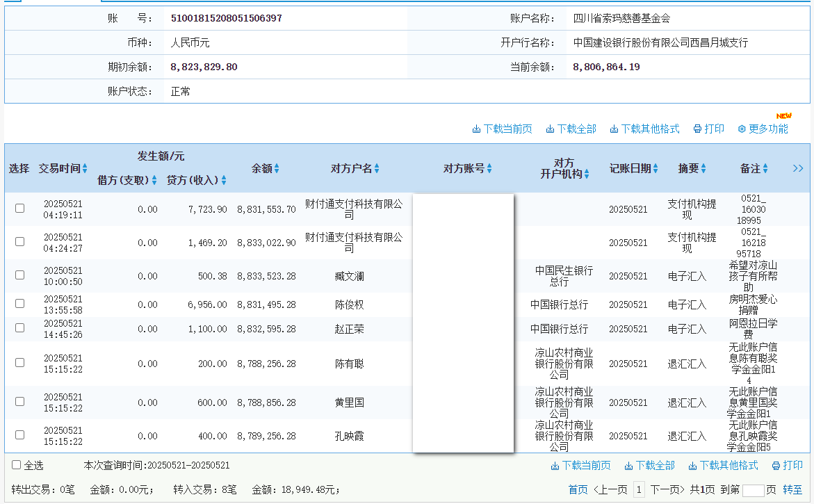Click the page number input field
Screen dimensions: 814x504
click(754, 490)
